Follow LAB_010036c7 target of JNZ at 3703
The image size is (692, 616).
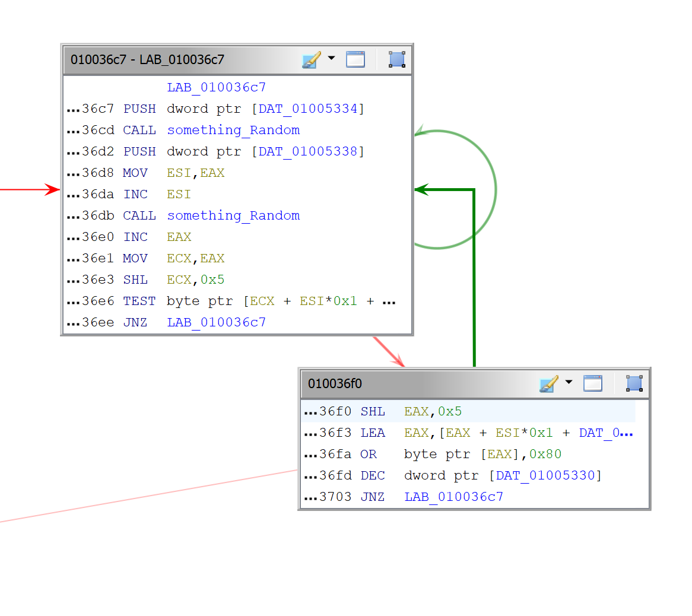pos(453,497)
